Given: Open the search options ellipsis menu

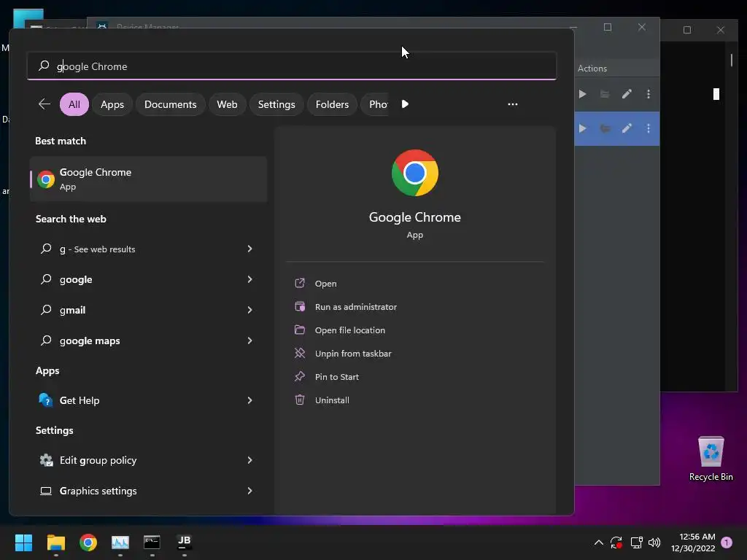Looking at the screenshot, I should pyautogui.click(x=513, y=104).
